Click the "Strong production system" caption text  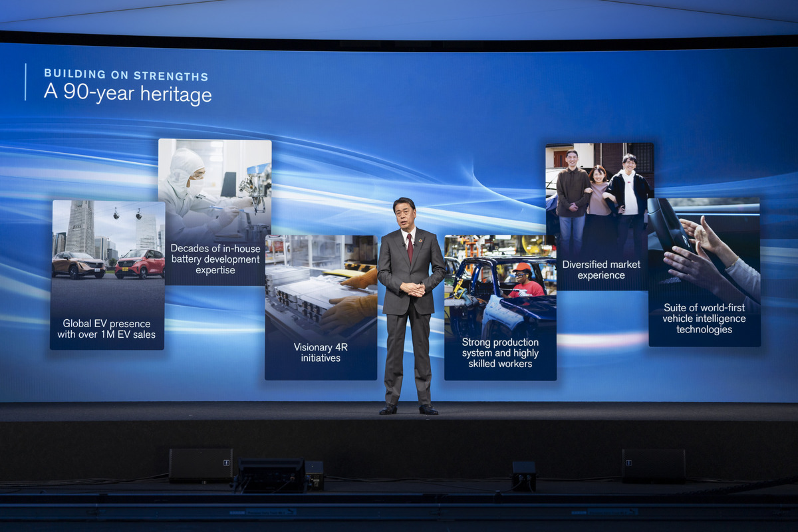tap(500, 353)
